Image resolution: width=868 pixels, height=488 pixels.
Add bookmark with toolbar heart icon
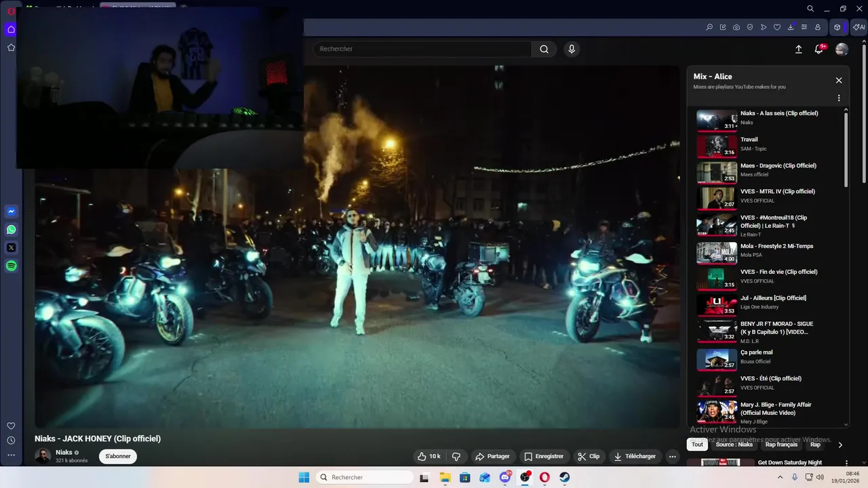(x=777, y=27)
